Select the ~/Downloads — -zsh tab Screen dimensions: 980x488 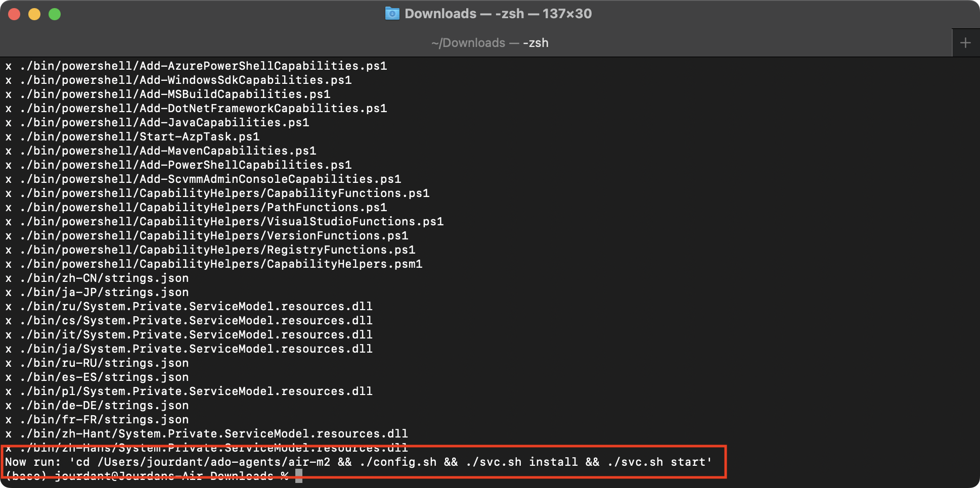tap(489, 43)
